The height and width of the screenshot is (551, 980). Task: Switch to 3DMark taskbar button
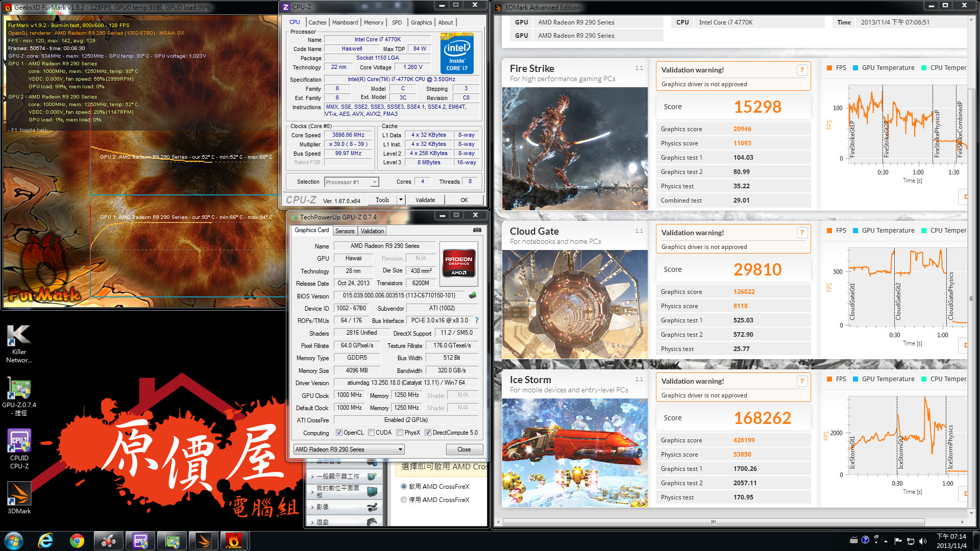(204, 541)
